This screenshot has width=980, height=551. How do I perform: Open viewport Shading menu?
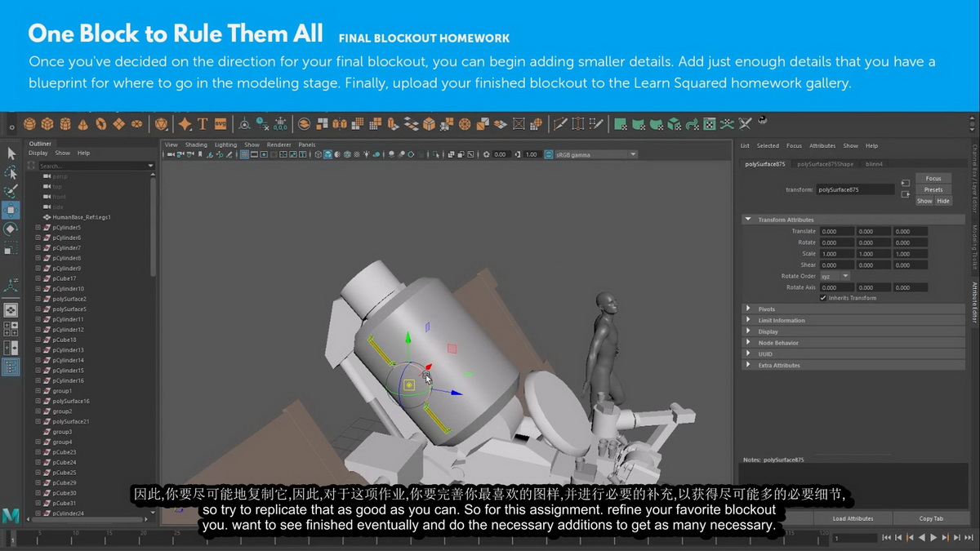(196, 144)
